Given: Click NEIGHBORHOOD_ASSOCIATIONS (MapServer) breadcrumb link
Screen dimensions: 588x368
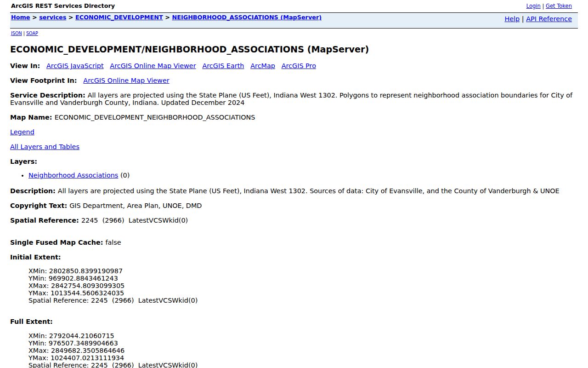Looking at the screenshot, I should (247, 17).
